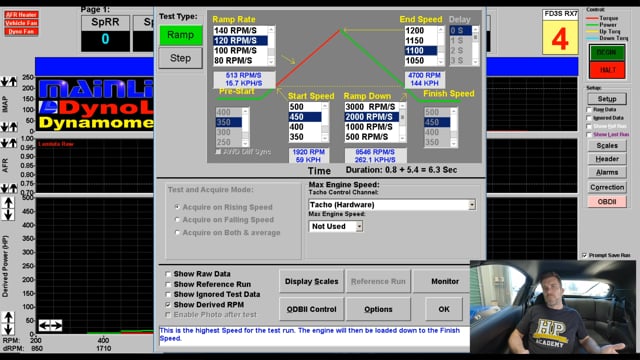Open the Tacho Control Channel dropdown

coord(472,204)
